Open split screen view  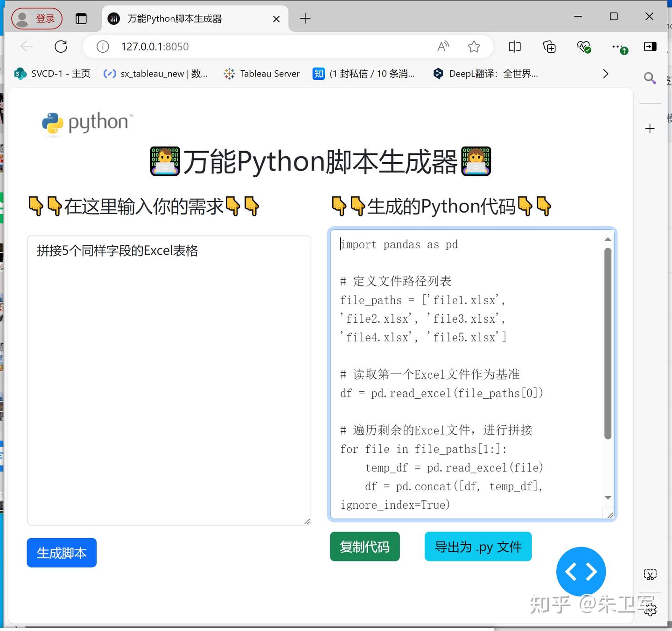514,47
